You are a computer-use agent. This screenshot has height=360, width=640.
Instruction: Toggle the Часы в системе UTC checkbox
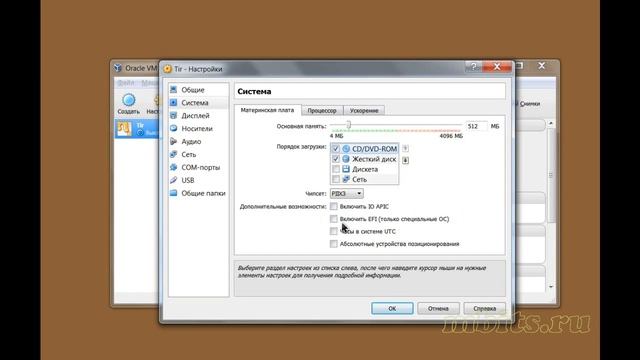point(334,231)
